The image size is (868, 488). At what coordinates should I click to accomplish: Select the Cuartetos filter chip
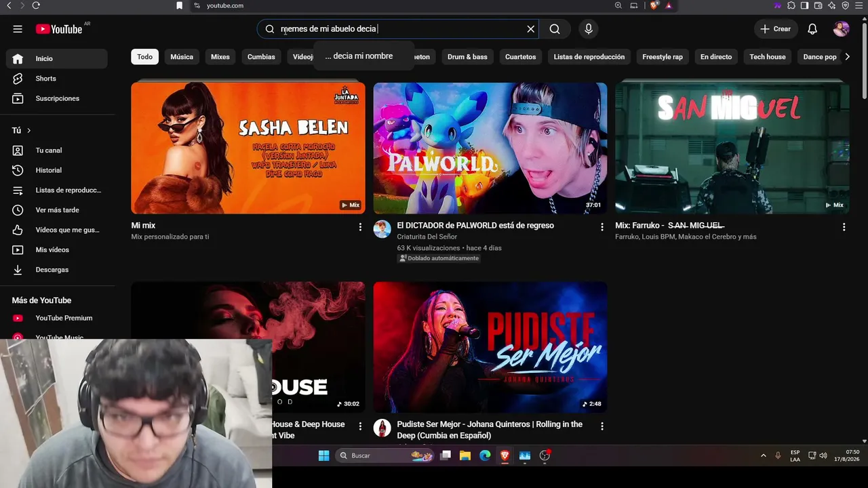coord(520,57)
